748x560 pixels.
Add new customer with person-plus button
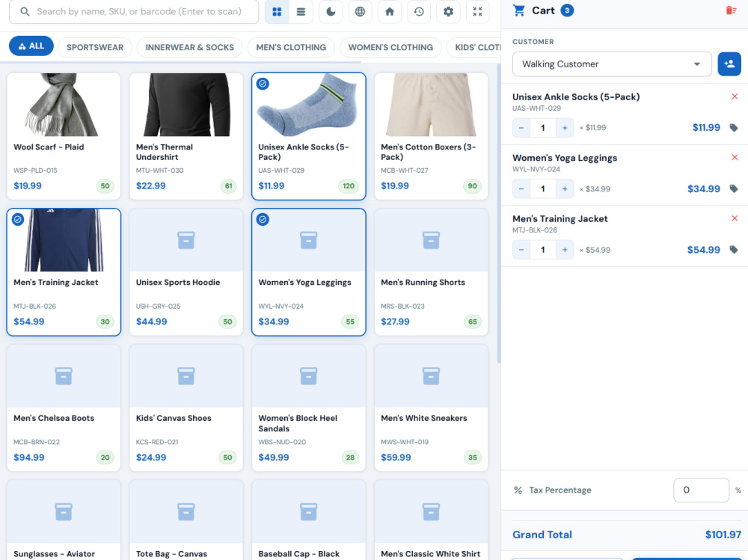729,64
